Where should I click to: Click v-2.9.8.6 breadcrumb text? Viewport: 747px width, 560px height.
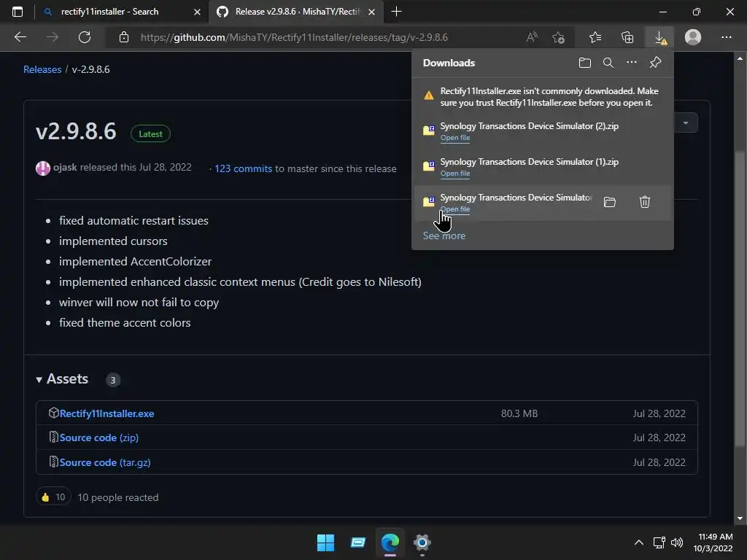point(90,69)
